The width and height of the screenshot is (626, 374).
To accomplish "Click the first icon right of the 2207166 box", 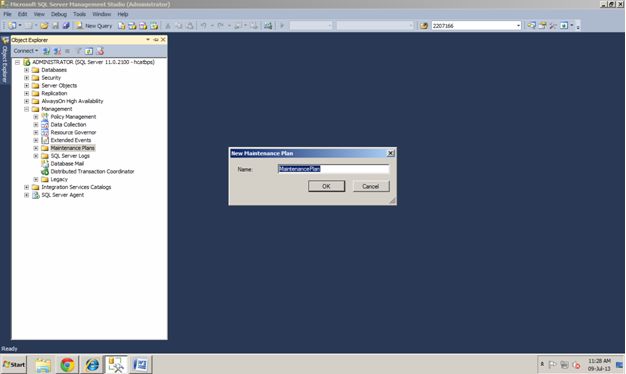I will click(531, 26).
